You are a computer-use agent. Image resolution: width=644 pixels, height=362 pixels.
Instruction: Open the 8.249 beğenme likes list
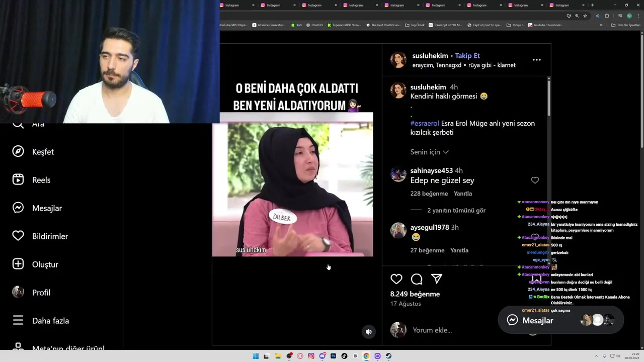[415, 294]
